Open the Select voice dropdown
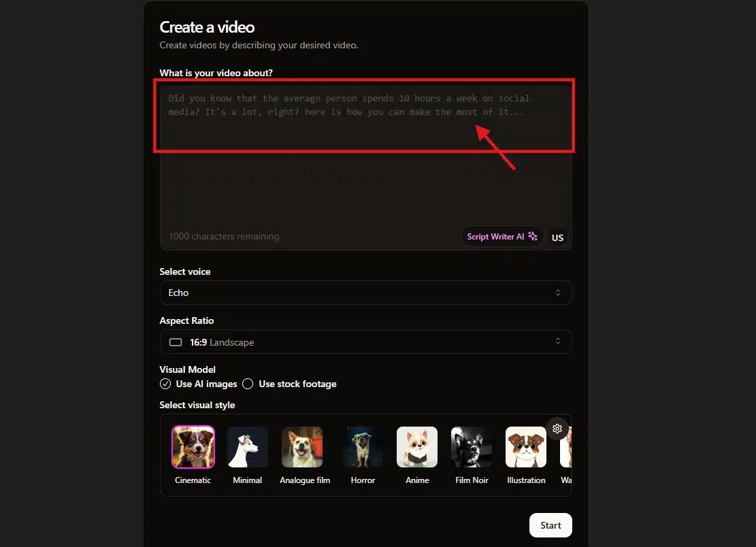Viewport: 756px width, 547px height. tap(365, 293)
